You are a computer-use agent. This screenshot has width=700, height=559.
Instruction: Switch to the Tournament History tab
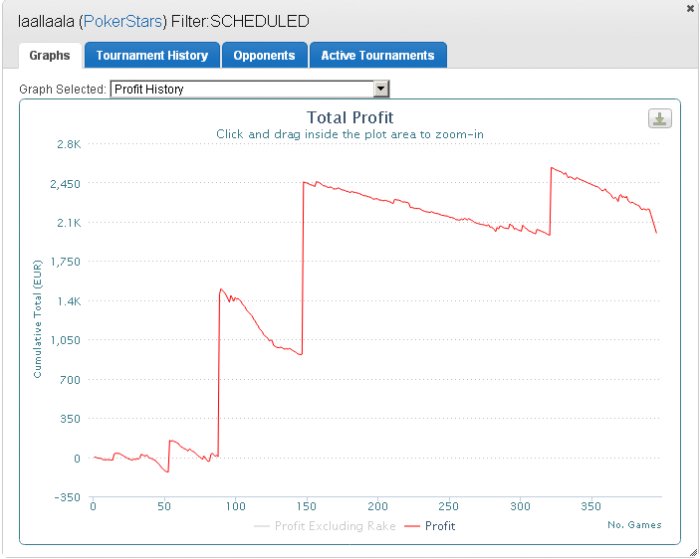click(152, 55)
